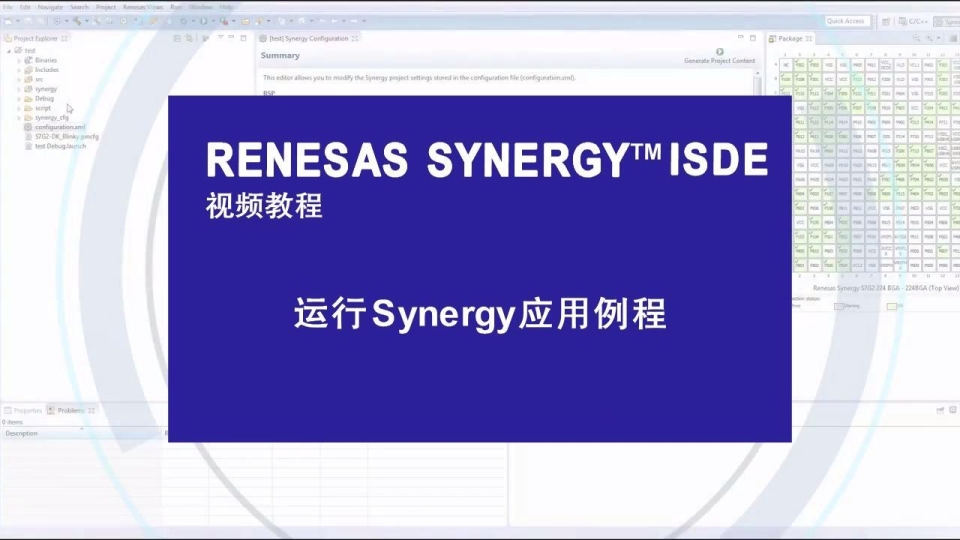Click the editor's vertical scrollbar
The width and height of the screenshot is (960, 540).
(758, 83)
